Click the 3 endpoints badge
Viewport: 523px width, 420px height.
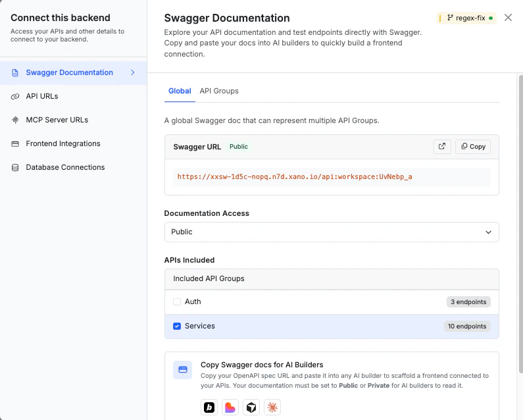[x=468, y=302]
